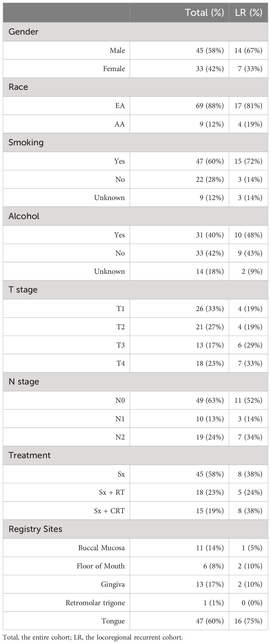Select the T3 row label

121,345
